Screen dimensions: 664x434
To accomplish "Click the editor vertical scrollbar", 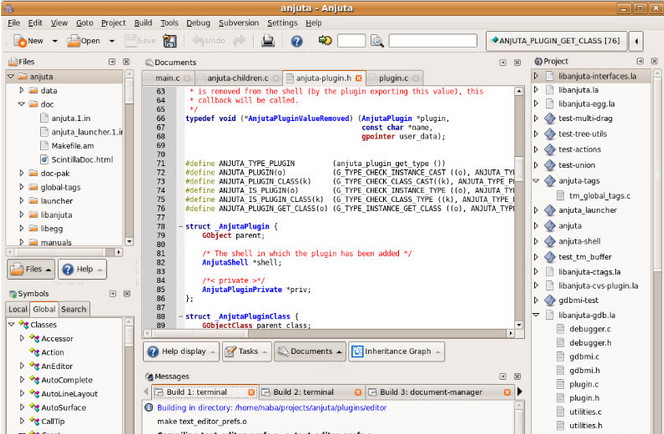I will click(519, 207).
